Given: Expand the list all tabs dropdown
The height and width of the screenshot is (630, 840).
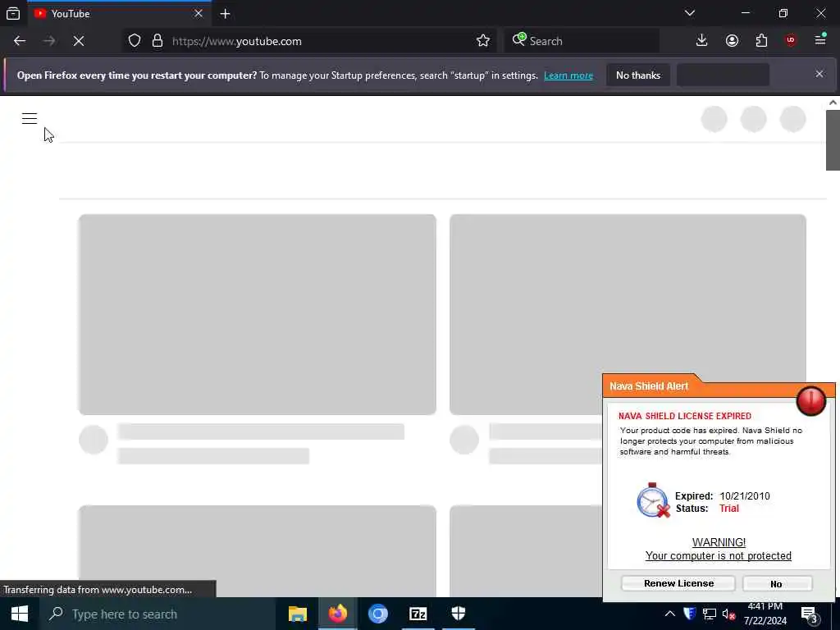Looking at the screenshot, I should pyautogui.click(x=689, y=13).
